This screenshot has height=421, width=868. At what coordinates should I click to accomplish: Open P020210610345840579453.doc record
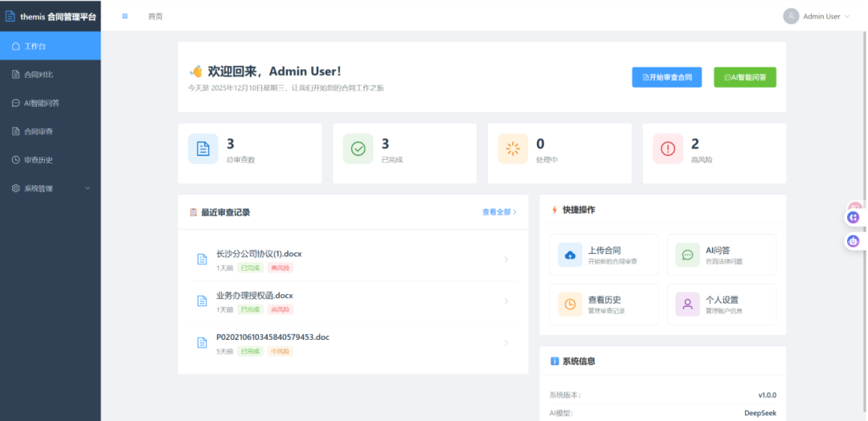pyautogui.click(x=353, y=343)
